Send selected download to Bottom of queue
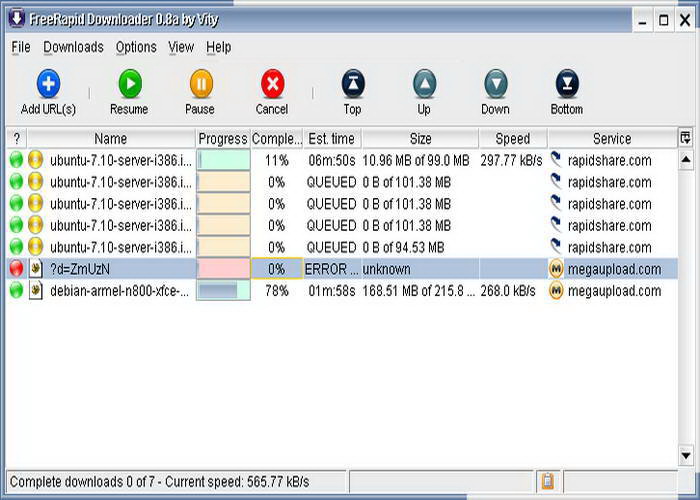The image size is (700, 500). tap(567, 84)
